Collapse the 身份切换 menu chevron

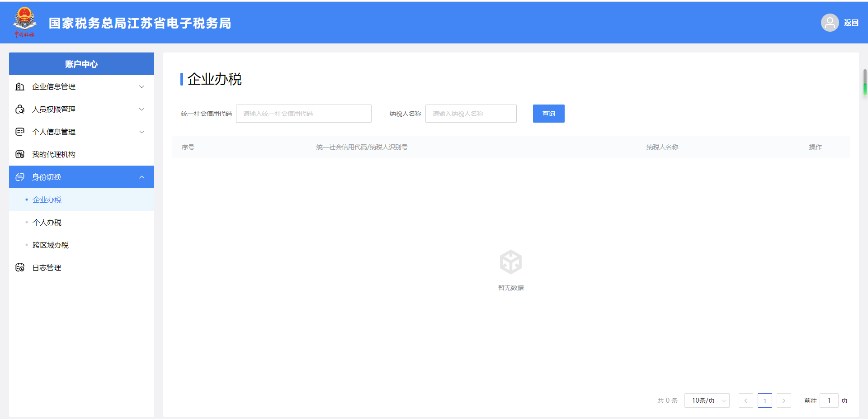click(x=142, y=177)
